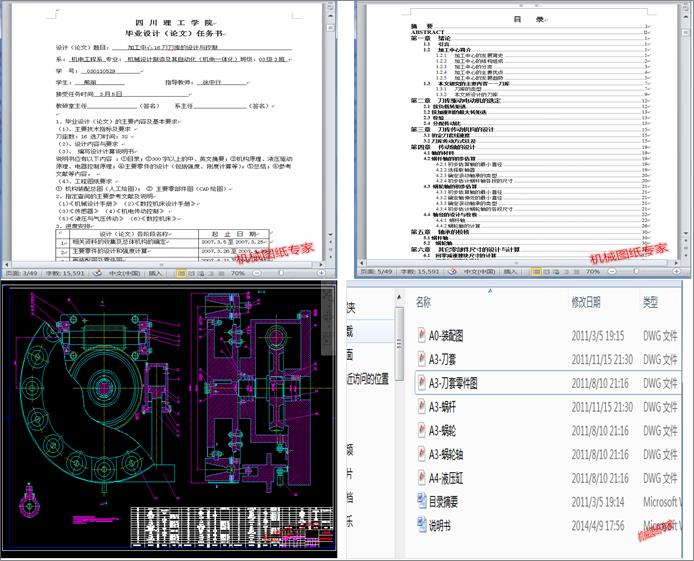This screenshot has height=561, width=694.
Task: Click ABSTRACT entry in table of contents
Action: [x=427, y=32]
